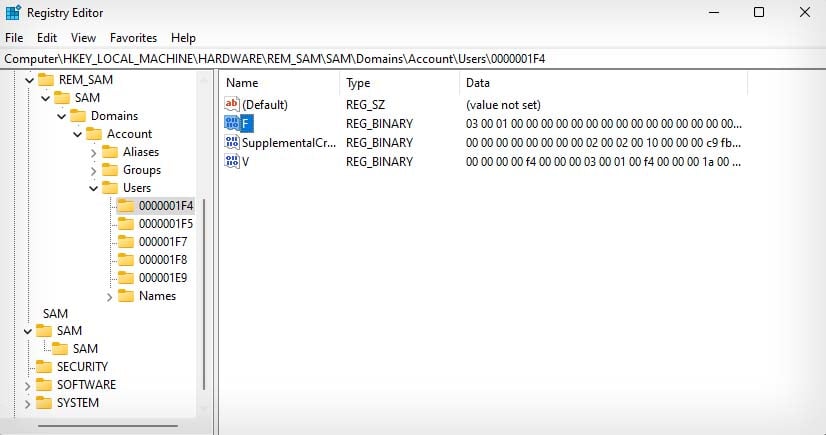Click the (Default) value name
This screenshot has height=435, width=826.
click(x=265, y=104)
